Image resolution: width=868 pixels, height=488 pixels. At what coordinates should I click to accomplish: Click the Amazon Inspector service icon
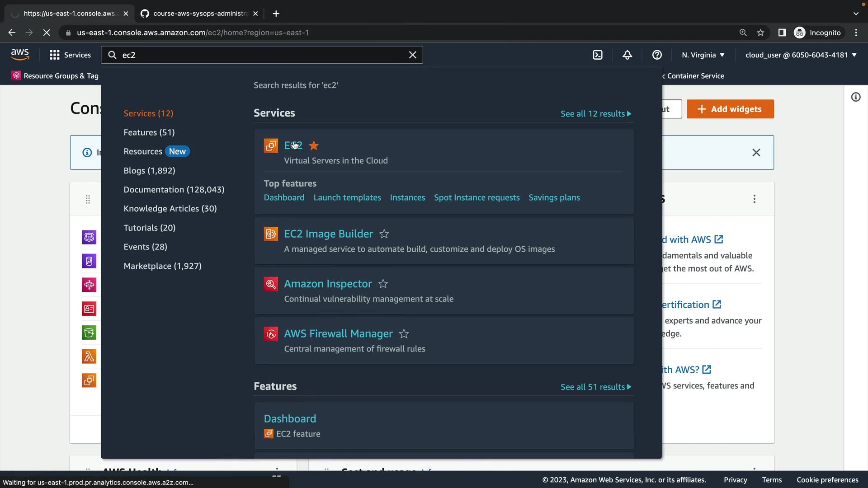pos(271,284)
